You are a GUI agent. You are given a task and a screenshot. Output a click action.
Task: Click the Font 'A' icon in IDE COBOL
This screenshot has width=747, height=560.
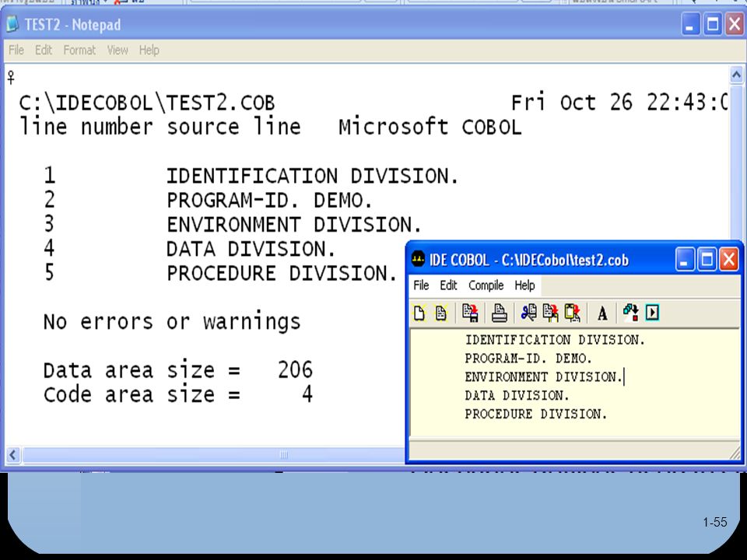[602, 313]
